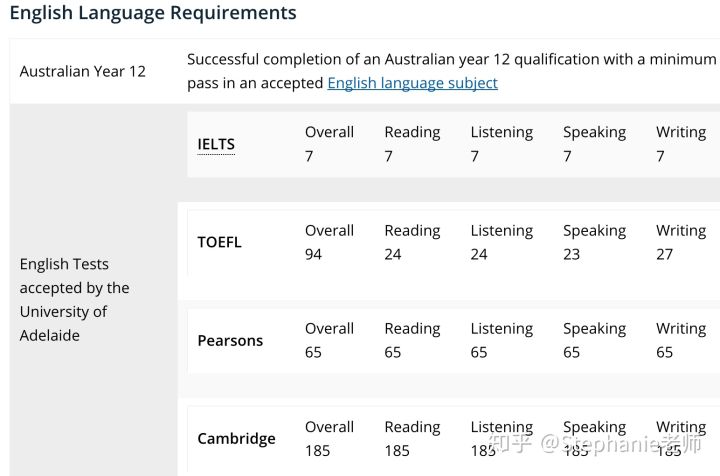720x476 pixels.
Task: Select the English Language Requirements heading
Action: pyautogui.click(x=153, y=13)
